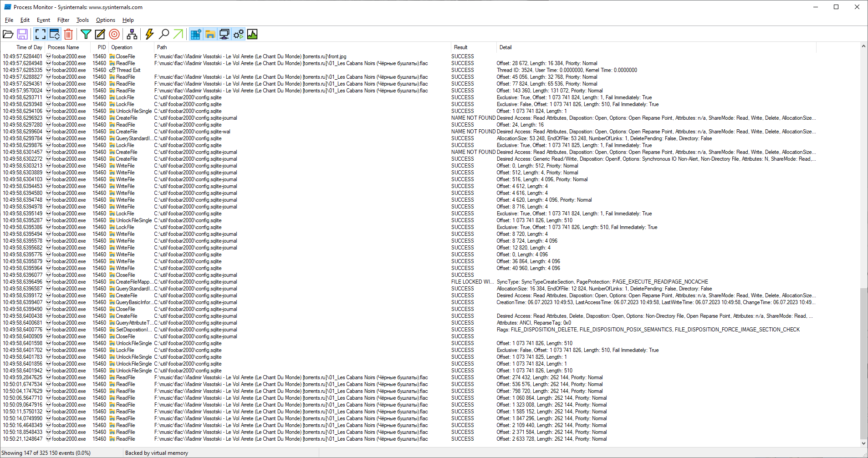This screenshot has height=458, width=868.
Task: Open the Filter menu
Action: tap(63, 20)
